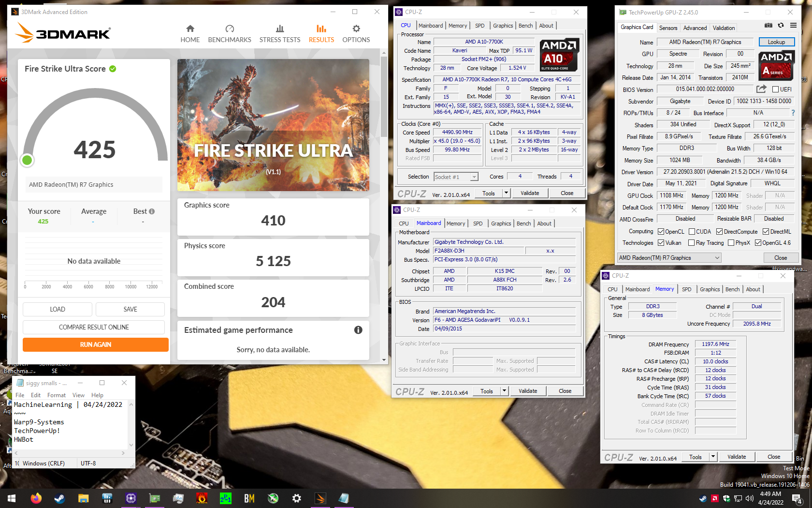
Task: Switch to 3DMark RESULTS tab
Action: pyautogui.click(x=321, y=33)
